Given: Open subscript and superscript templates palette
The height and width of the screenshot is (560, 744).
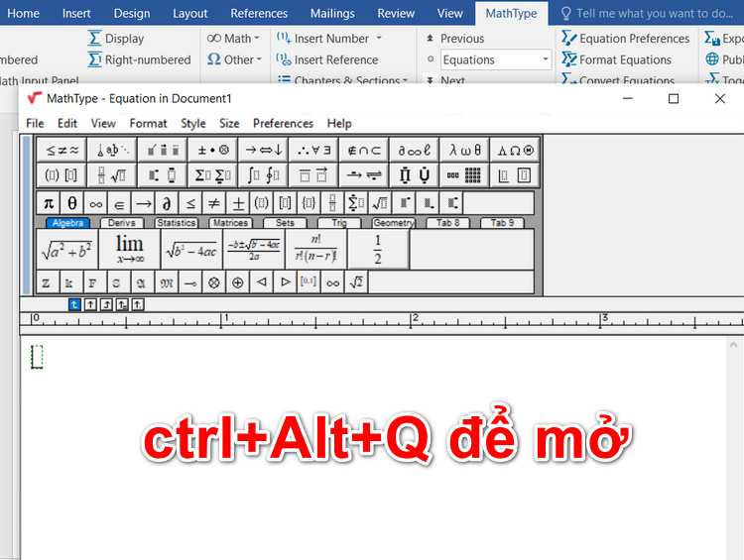Looking at the screenshot, I should 163,175.
